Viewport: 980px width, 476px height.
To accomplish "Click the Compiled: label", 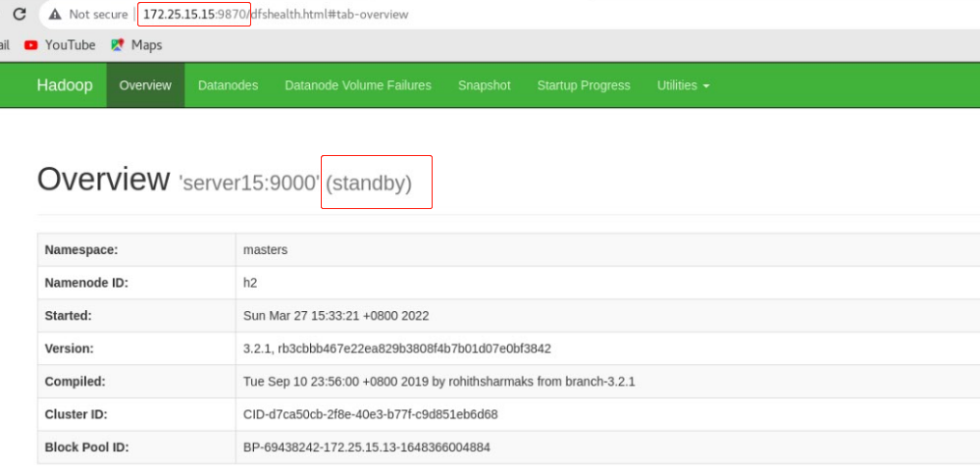I will tap(75, 382).
